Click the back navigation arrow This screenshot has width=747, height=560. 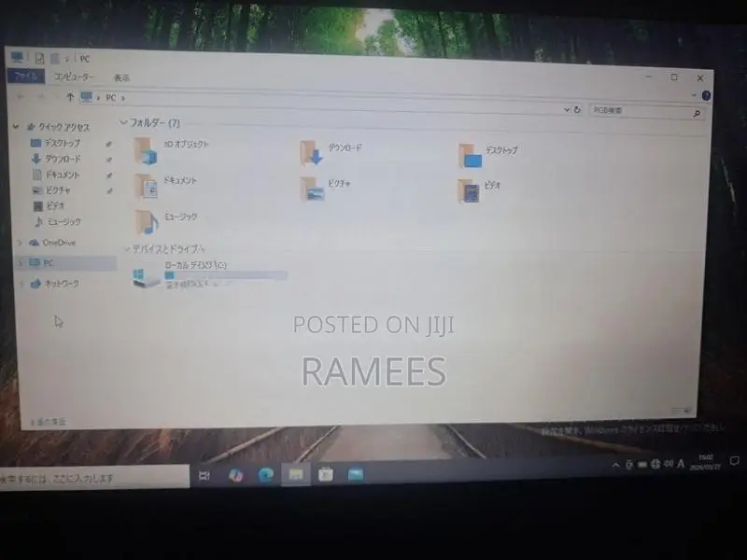pyautogui.click(x=21, y=96)
